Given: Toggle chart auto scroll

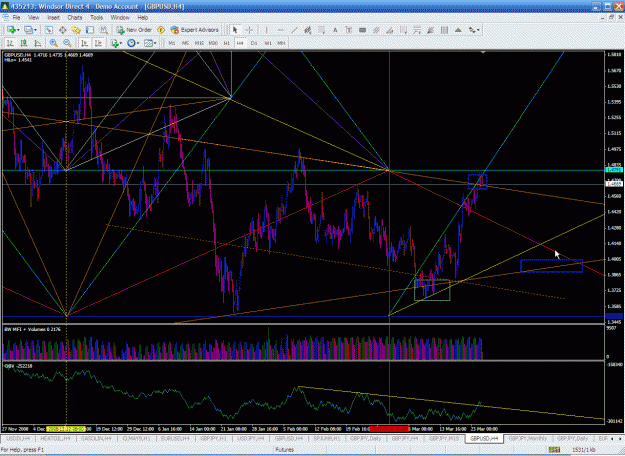Looking at the screenshot, I should (x=85, y=43).
